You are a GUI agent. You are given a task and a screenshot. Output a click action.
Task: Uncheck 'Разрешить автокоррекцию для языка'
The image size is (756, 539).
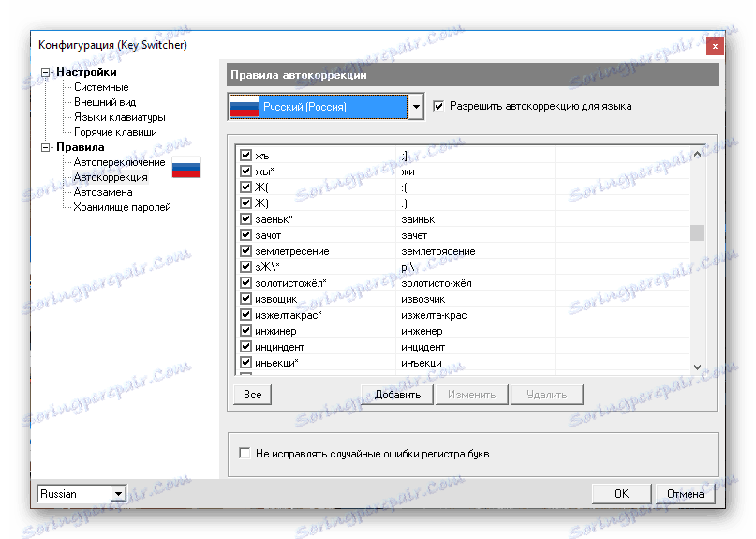pyautogui.click(x=438, y=106)
